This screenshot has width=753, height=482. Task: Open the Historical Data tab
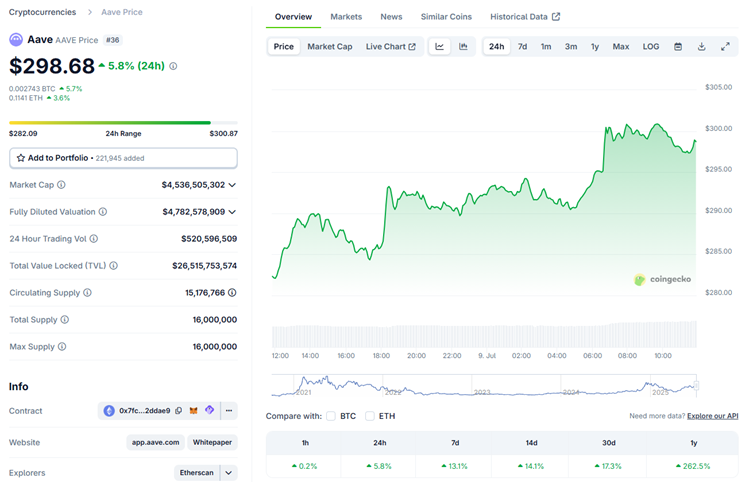click(525, 17)
